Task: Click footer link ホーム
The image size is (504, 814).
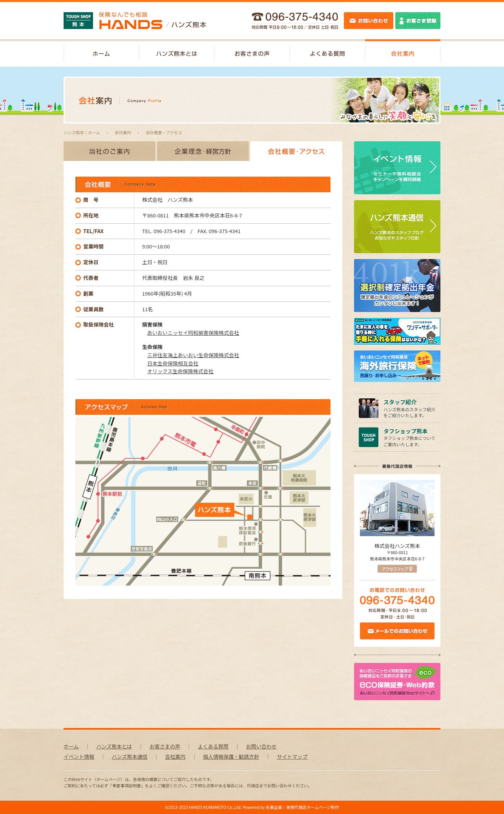Action: [71, 746]
